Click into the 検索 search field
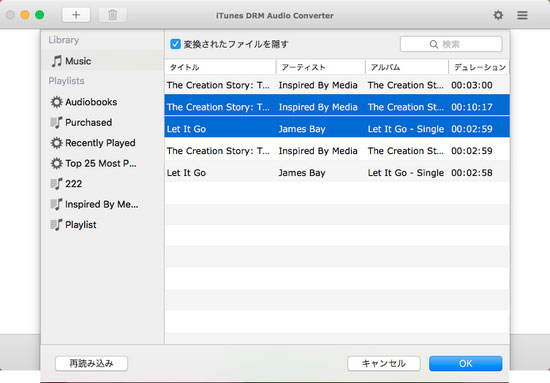Image resolution: width=550 pixels, height=383 pixels. (451, 44)
